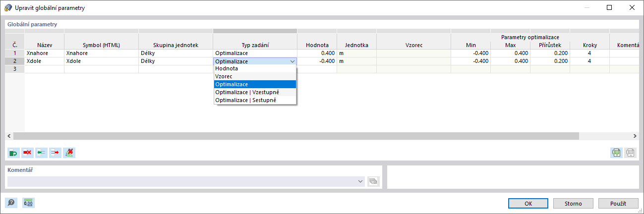
Task: Click the Kroky value 4 in row 2
Action: (589, 61)
